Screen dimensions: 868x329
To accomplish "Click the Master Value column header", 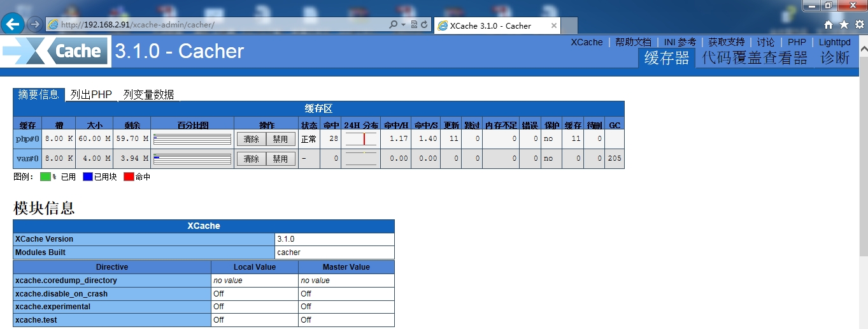I will (346, 267).
